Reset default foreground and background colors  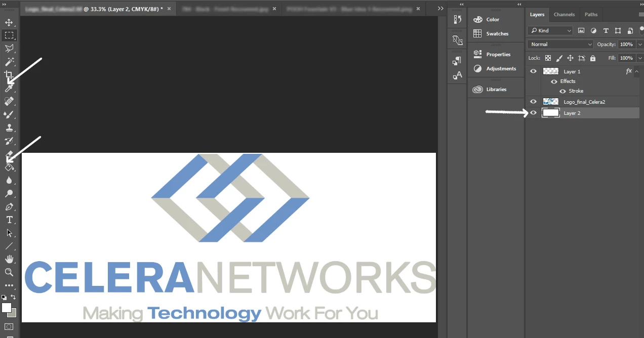click(x=5, y=297)
